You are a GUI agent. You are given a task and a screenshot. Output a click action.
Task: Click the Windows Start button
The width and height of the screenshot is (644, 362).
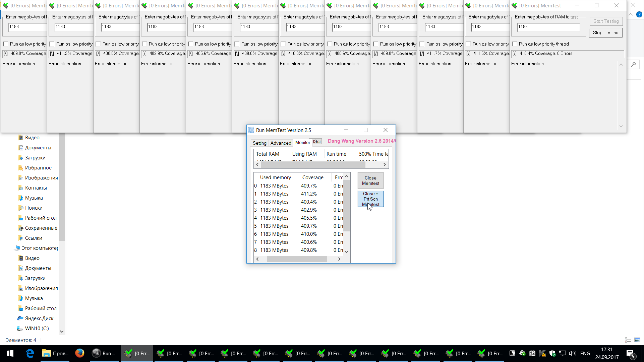tap(10, 353)
